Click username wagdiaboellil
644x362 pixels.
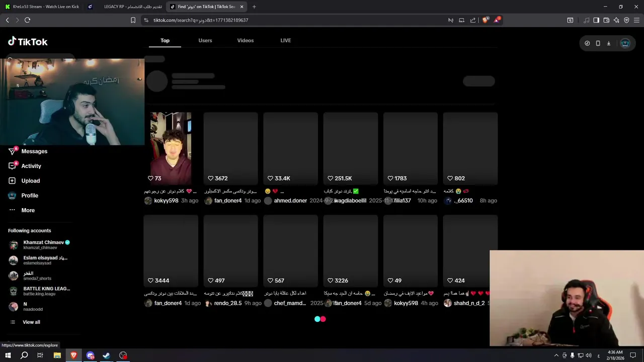(350, 201)
